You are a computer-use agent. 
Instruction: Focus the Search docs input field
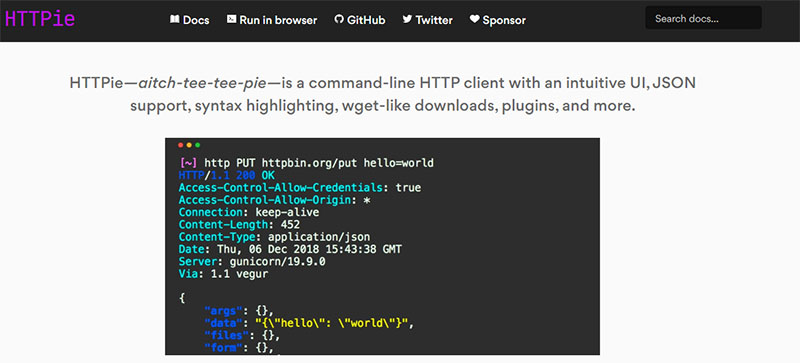tap(703, 18)
